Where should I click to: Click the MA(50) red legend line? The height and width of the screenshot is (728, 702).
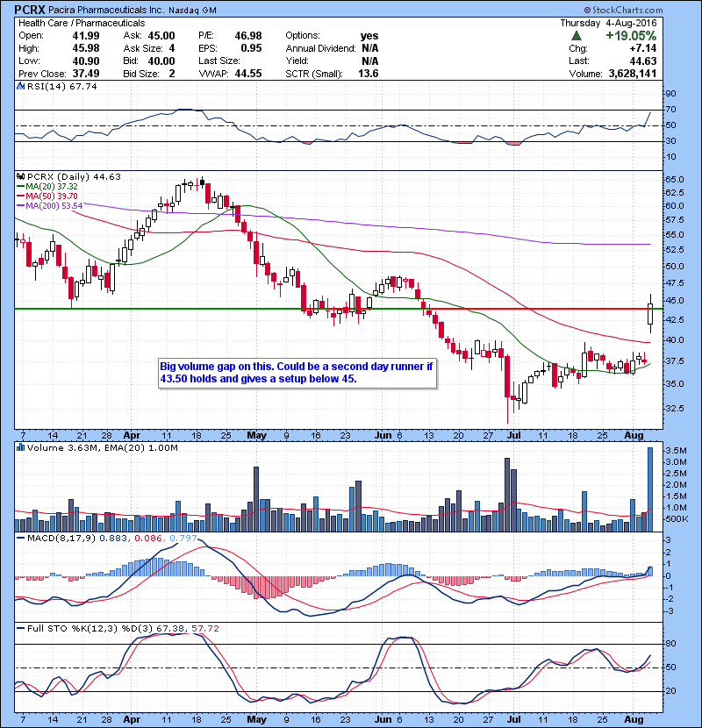[x=20, y=196]
